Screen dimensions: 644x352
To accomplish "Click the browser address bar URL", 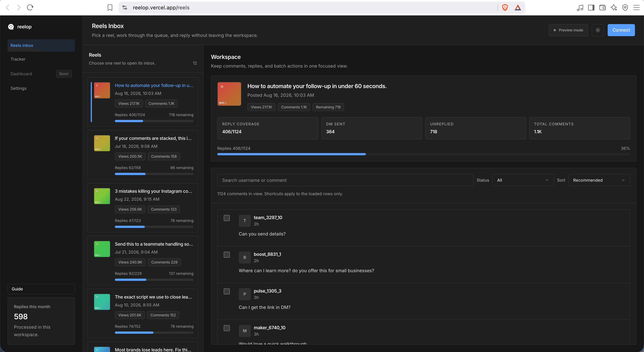I will [161, 8].
